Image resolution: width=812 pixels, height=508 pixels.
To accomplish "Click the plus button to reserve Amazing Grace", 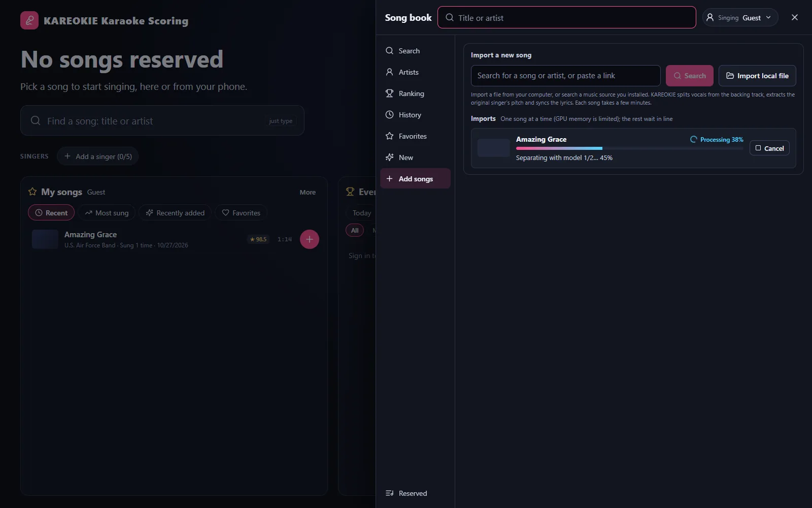I will coord(310,239).
